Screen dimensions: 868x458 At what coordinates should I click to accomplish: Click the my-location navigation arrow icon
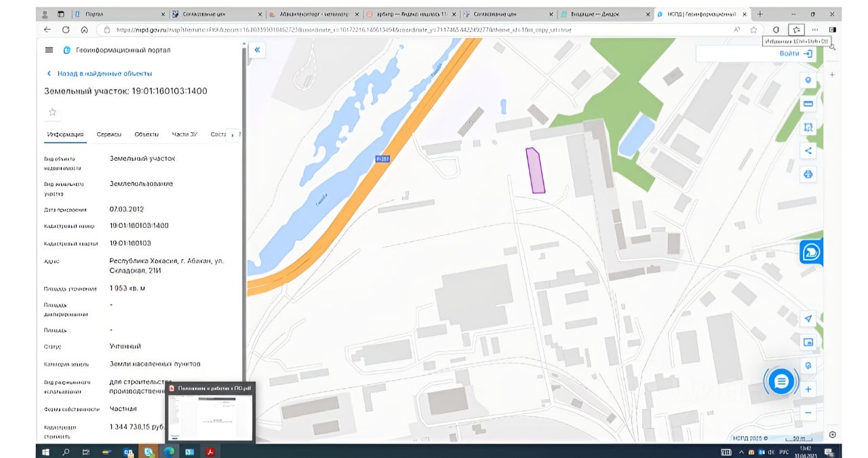click(808, 319)
